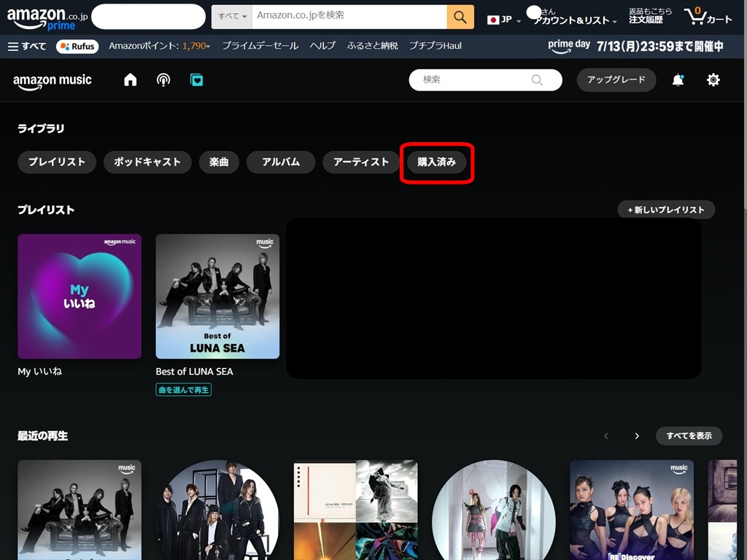
Task: Open the JP language selector dropdown
Action: click(x=504, y=20)
